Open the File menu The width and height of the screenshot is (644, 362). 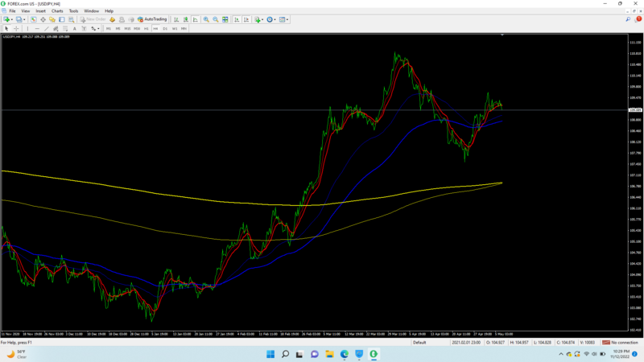point(12,11)
